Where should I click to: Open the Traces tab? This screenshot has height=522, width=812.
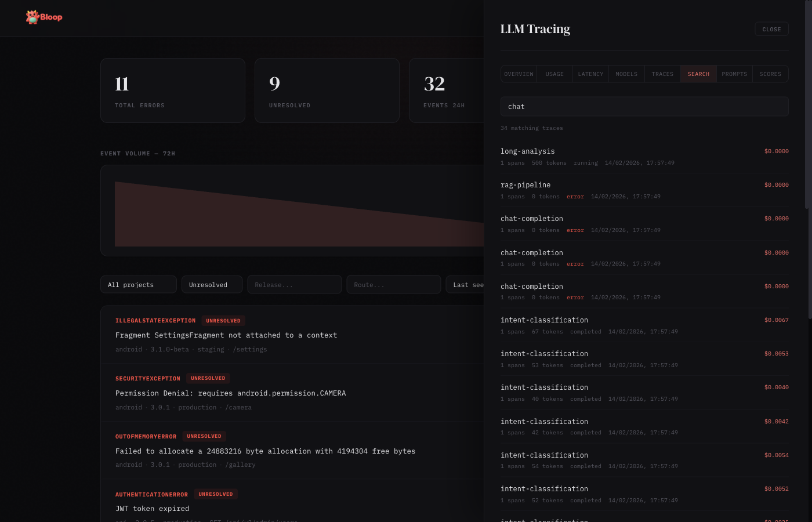point(662,74)
